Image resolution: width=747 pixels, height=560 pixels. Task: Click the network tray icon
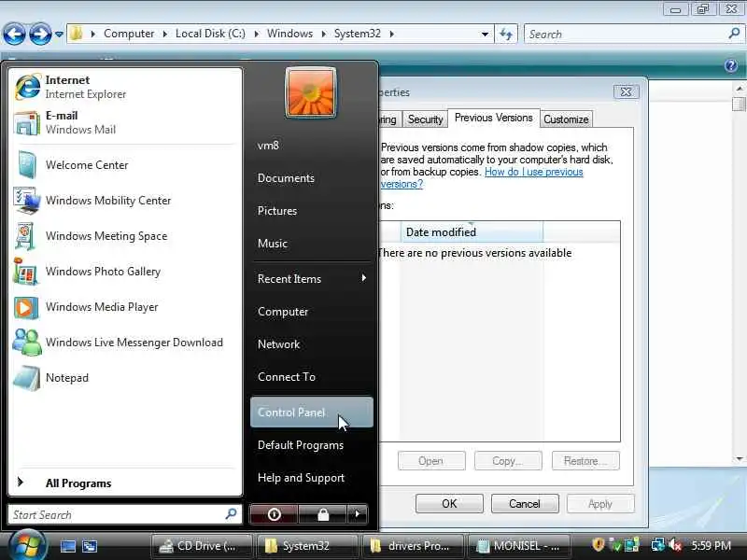point(658,545)
